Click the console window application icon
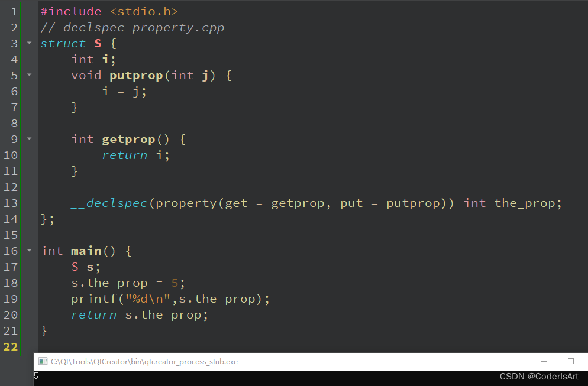The width and height of the screenshot is (588, 386). [x=42, y=361]
